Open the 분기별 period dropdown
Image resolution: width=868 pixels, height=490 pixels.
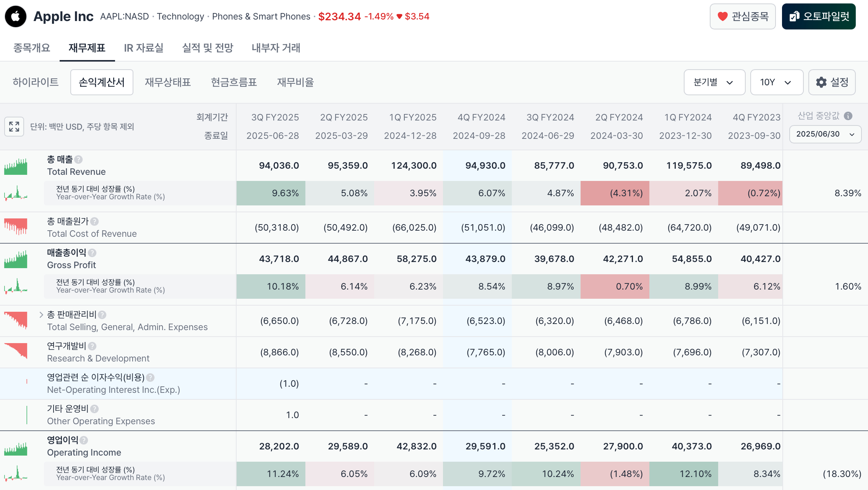[x=714, y=82]
